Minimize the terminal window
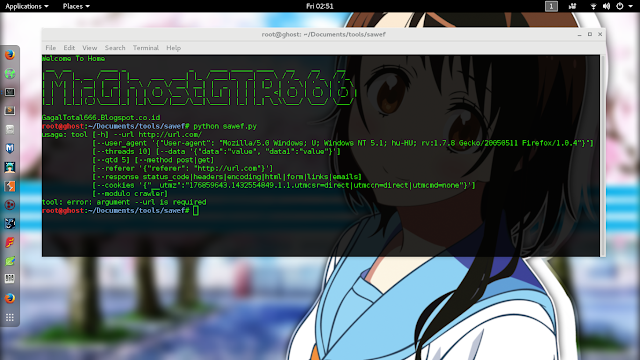Image resolution: width=640 pixels, height=360 pixels. click(579, 35)
